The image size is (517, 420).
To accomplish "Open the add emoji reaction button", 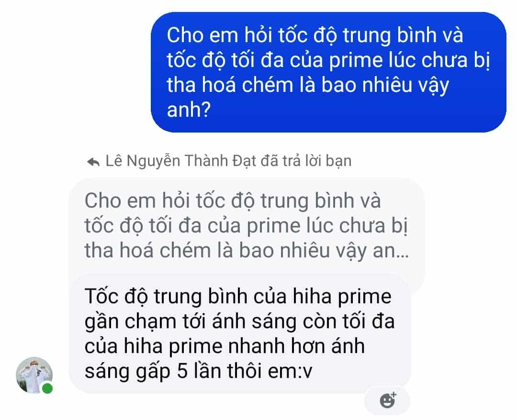I will [x=387, y=400].
